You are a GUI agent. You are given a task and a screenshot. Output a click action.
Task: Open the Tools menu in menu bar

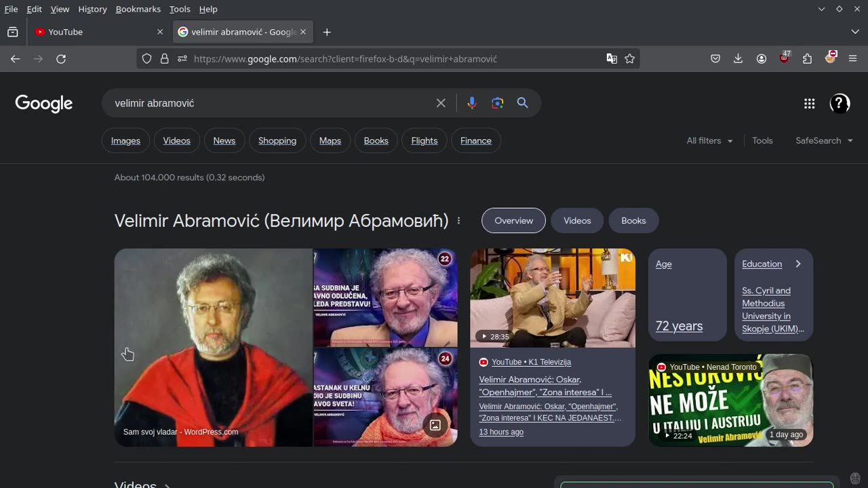tap(180, 9)
